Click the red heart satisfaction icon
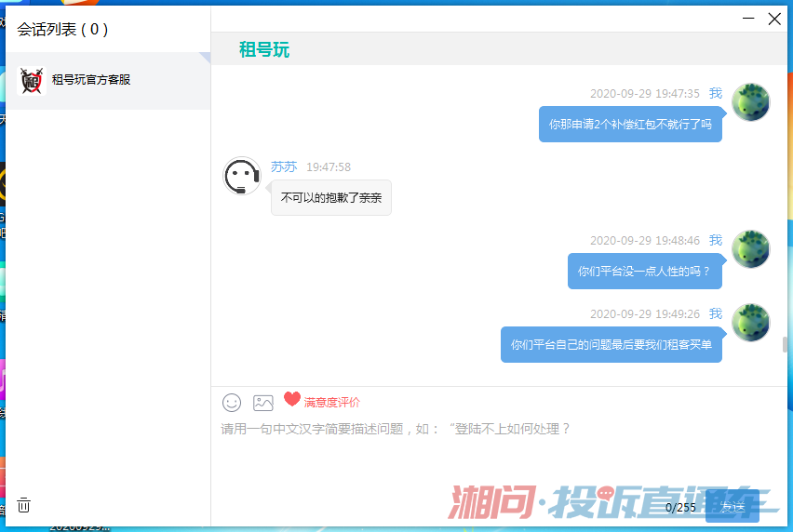 coord(292,400)
